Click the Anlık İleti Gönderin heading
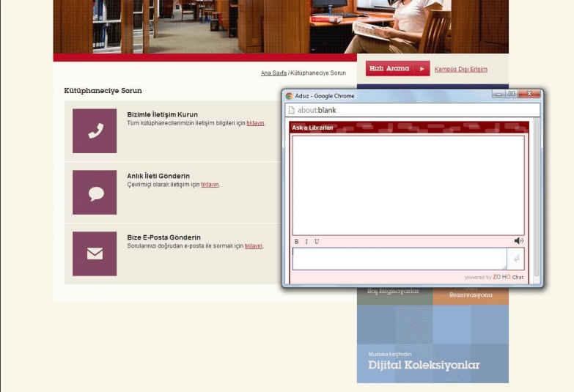The width and height of the screenshot is (574, 392). point(158,176)
